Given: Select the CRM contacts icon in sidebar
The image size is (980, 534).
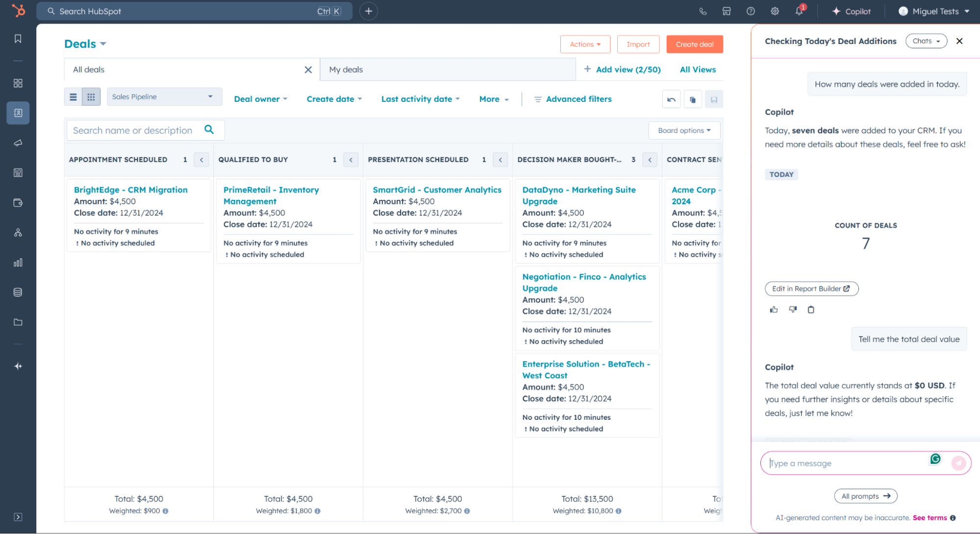Looking at the screenshot, I should click(18, 113).
